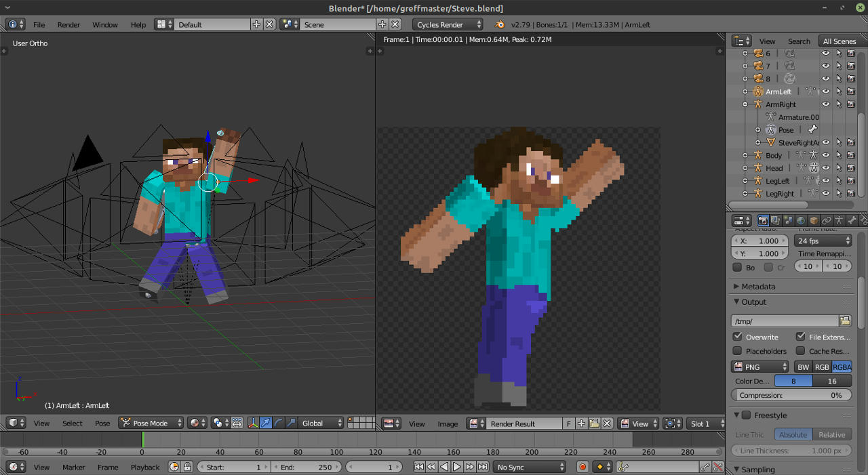Open the Pose Mode dropdown
Viewport: 868px width, 475px height.
click(x=151, y=423)
